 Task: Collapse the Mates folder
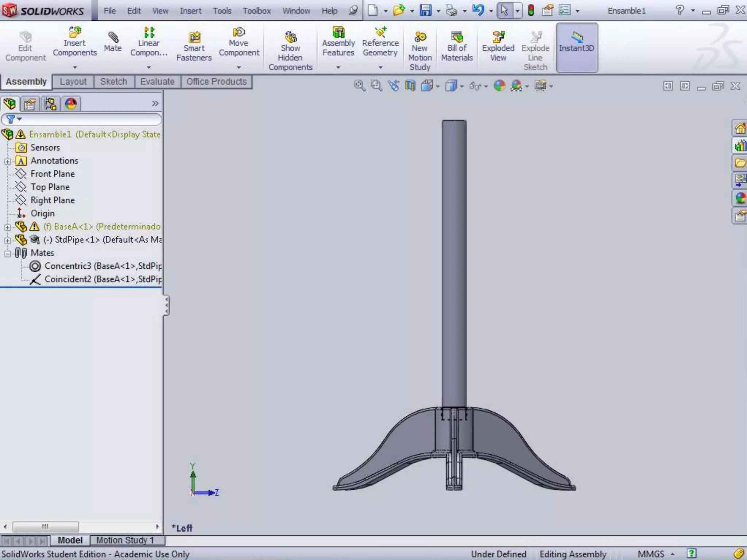click(x=8, y=253)
